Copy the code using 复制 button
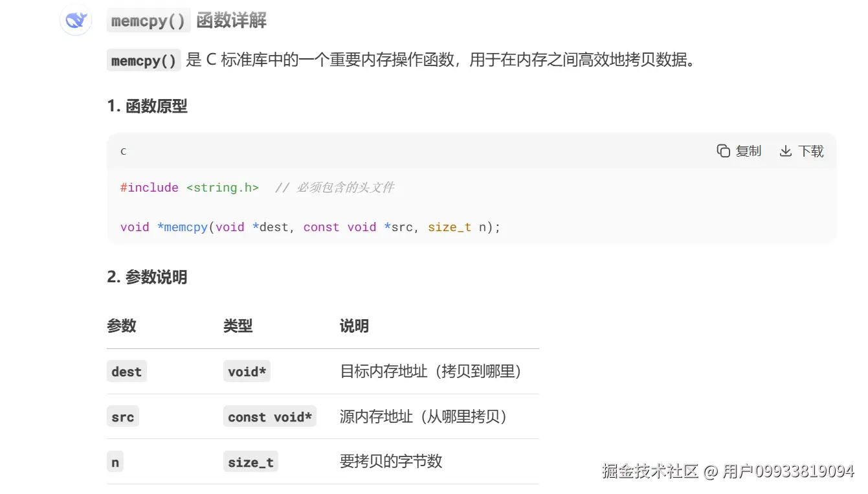The image size is (868, 494). point(739,151)
